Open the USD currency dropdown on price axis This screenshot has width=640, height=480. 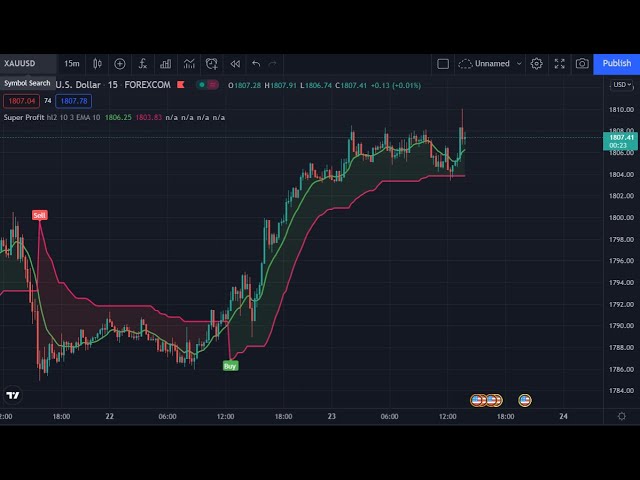(x=620, y=86)
